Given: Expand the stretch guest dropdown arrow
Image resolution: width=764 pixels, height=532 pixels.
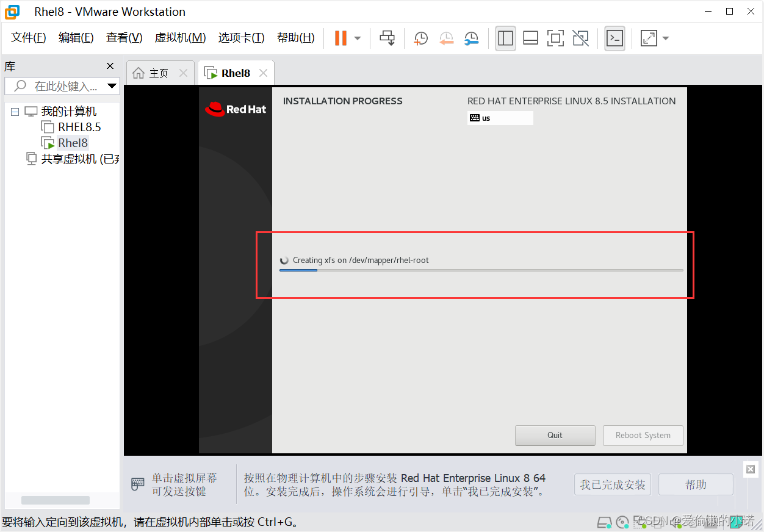Looking at the screenshot, I should [666, 38].
